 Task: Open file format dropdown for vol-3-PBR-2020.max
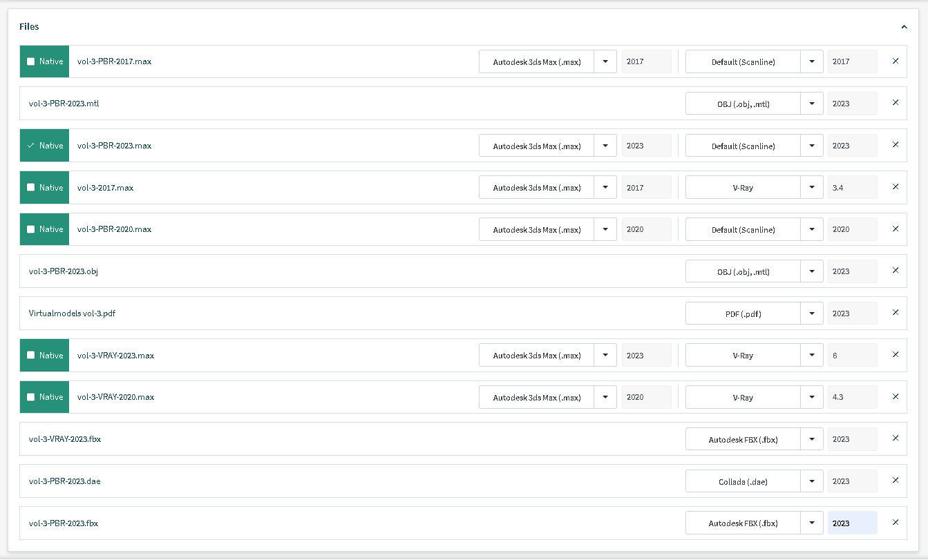[x=605, y=229]
